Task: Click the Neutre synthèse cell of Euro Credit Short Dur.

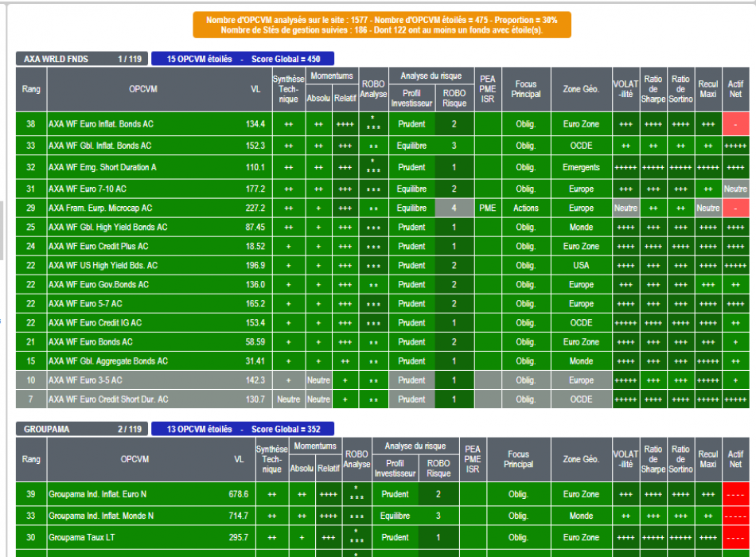Action: pyautogui.click(x=288, y=399)
